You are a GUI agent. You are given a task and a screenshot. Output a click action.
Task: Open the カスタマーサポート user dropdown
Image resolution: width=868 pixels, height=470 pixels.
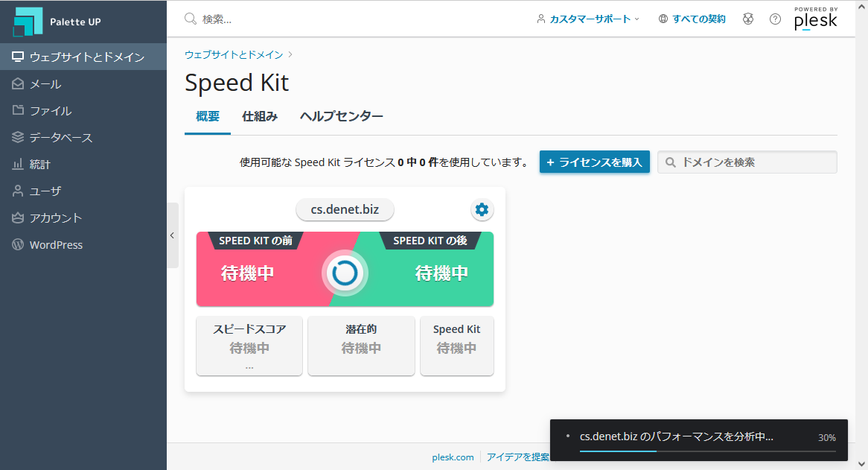[588, 19]
